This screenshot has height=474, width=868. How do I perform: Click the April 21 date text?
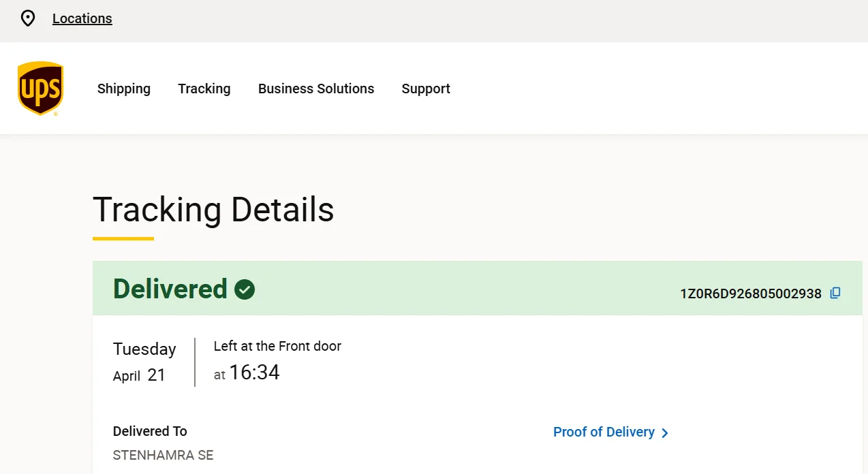[x=139, y=375]
